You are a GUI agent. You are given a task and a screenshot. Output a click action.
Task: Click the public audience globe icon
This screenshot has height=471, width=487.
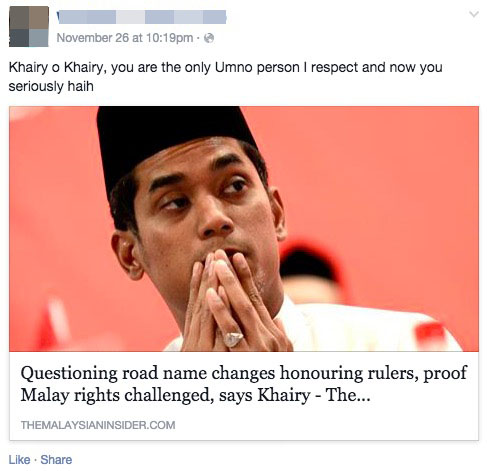point(209,38)
